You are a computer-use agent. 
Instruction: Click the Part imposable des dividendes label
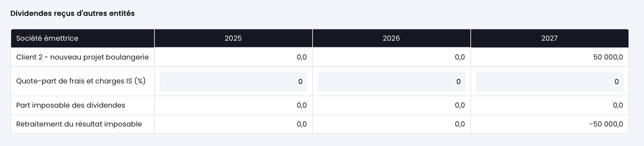pos(70,105)
